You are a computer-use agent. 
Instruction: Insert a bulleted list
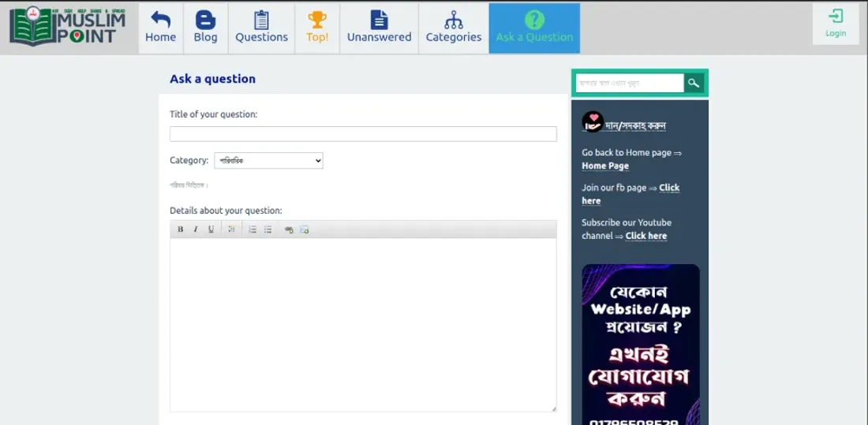coord(268,229)
